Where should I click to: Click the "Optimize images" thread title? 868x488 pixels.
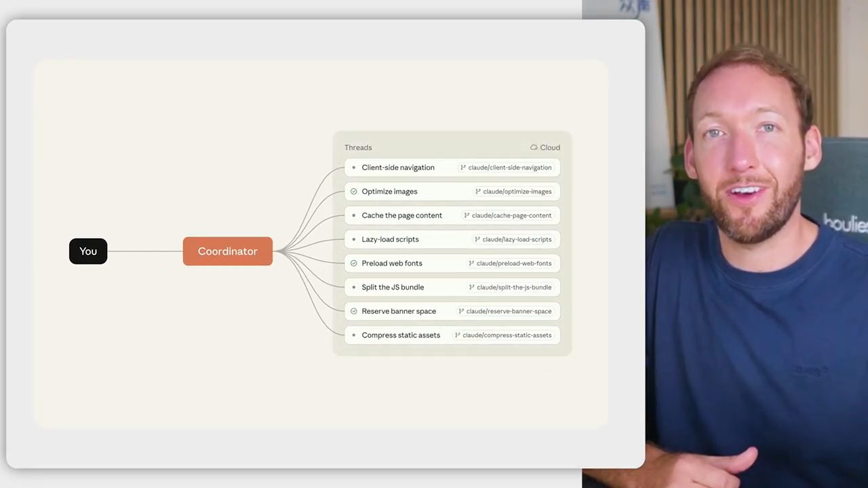click(389, 192)
